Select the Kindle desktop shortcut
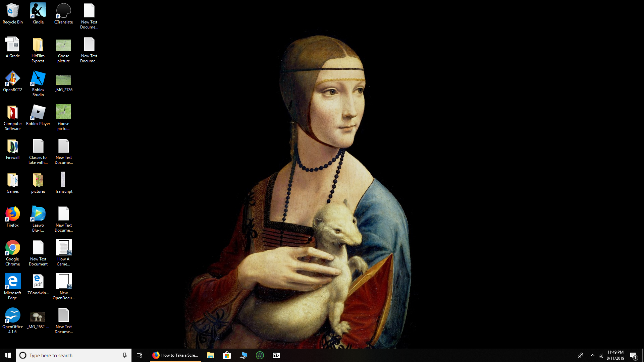The width and height of the screenshot is (644, 362). 38,14
